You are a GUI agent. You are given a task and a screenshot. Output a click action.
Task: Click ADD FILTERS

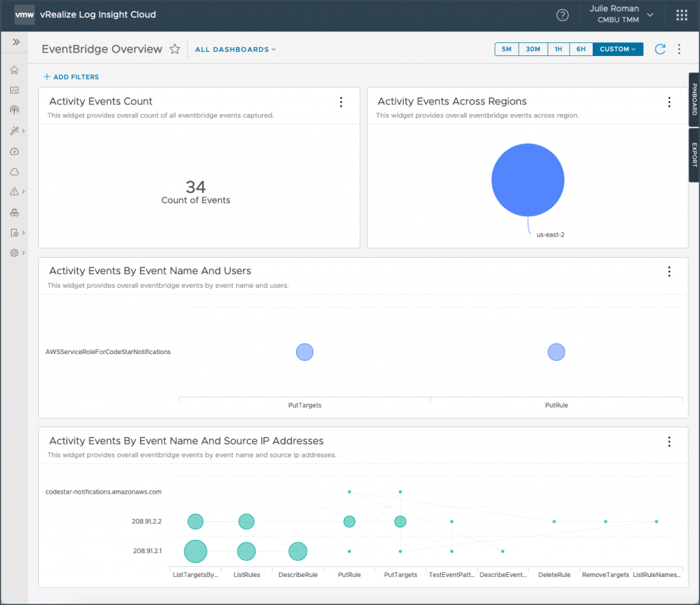tap(71, 77)
